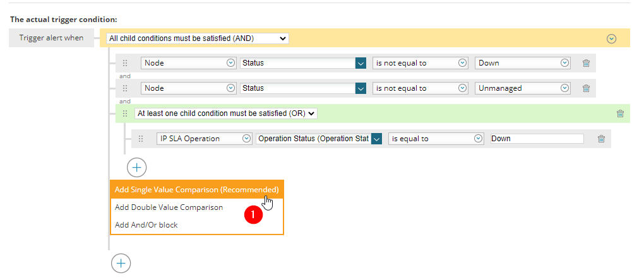Expand the circular chevron on the AND bar

[x=612, y=38]
